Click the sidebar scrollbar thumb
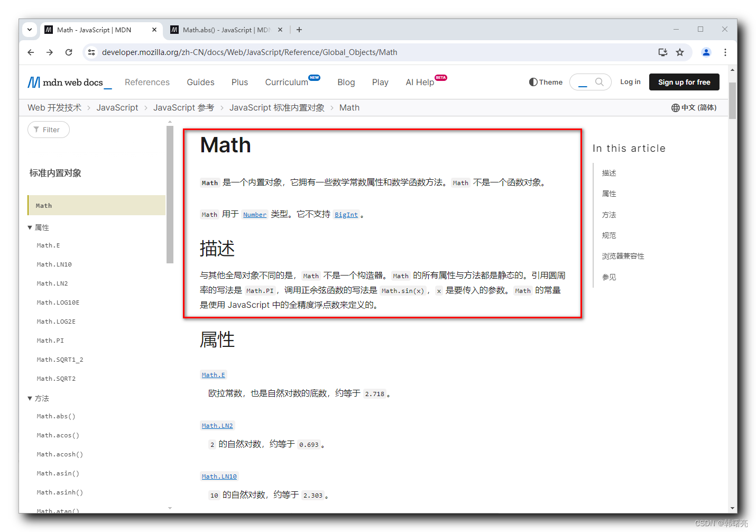Viewport: 756px width, 532px height. click(170, 194)
